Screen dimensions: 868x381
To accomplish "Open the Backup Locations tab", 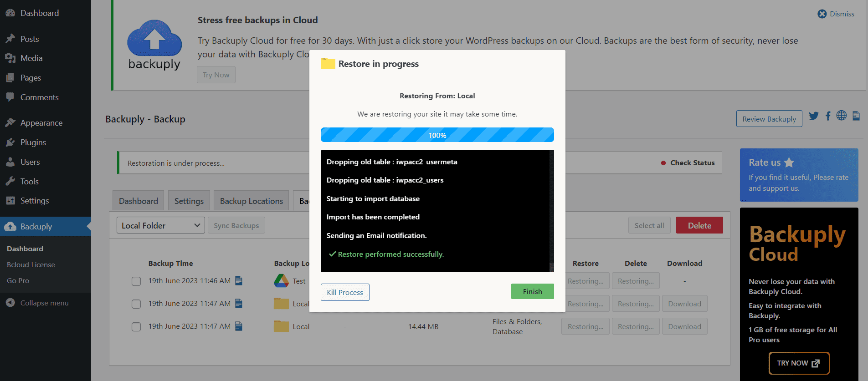I will pos(252,201).
